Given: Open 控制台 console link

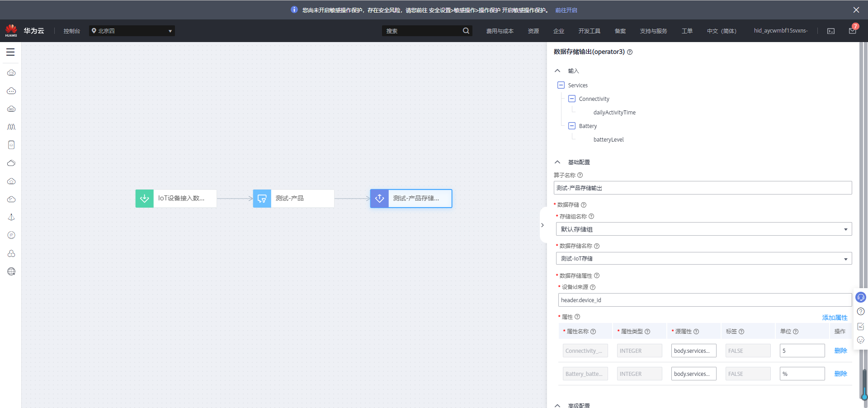Looking at the screenshot, I should point(71,31).
